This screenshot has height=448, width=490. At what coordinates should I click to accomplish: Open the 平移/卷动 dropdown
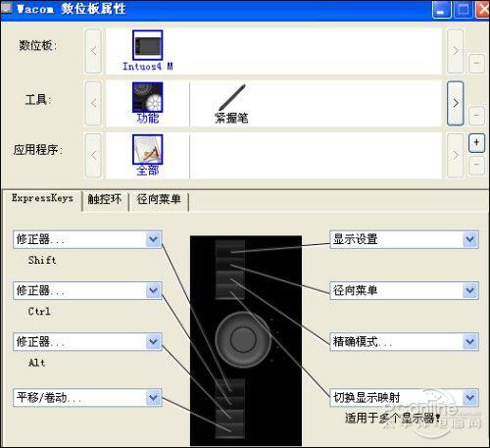pyautogui.click(x=87, y=398)
